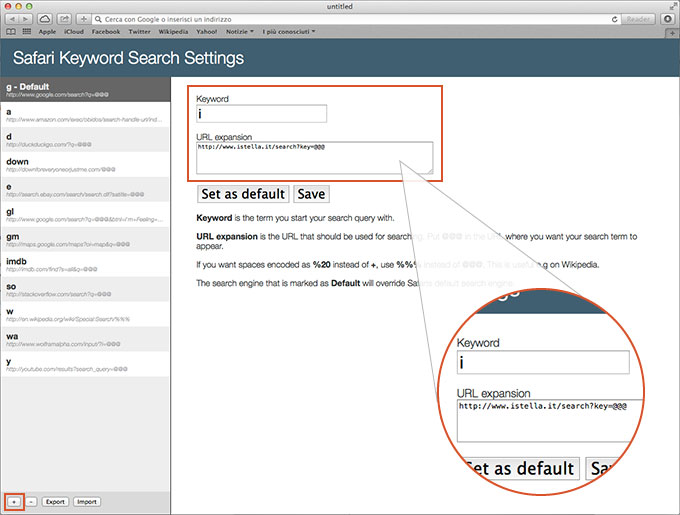Open the Facebook bookmark
The height and width of the screenshot is (515, 680).
[x=106, y=32]
